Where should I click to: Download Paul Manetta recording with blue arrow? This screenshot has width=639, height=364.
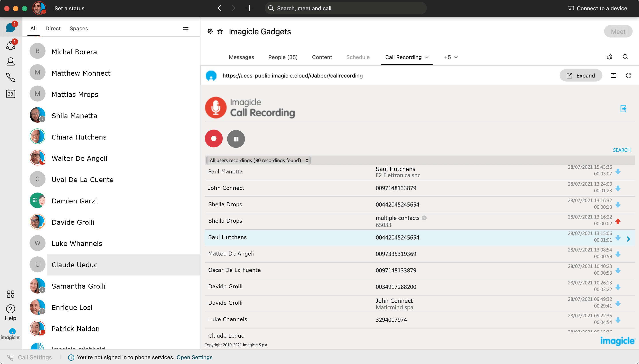618,171
